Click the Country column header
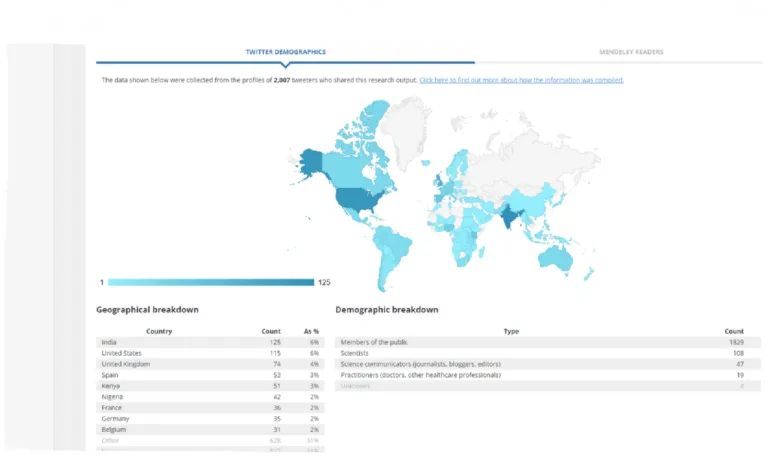This screenshot has height=458, width=768. 159,332
